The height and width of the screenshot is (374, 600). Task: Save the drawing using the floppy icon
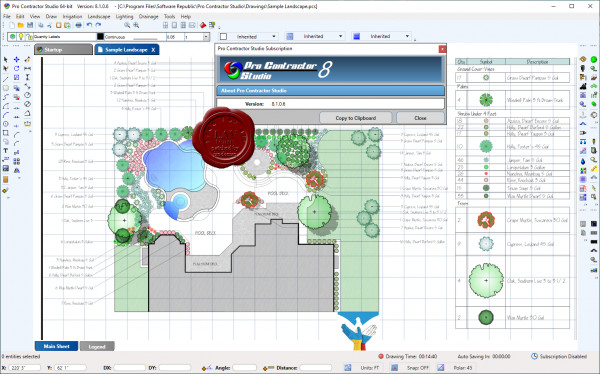[29, 25]
